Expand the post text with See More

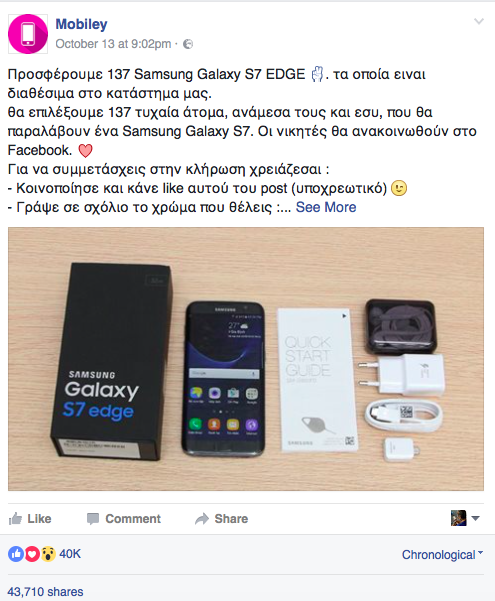[x=326, y=207]
